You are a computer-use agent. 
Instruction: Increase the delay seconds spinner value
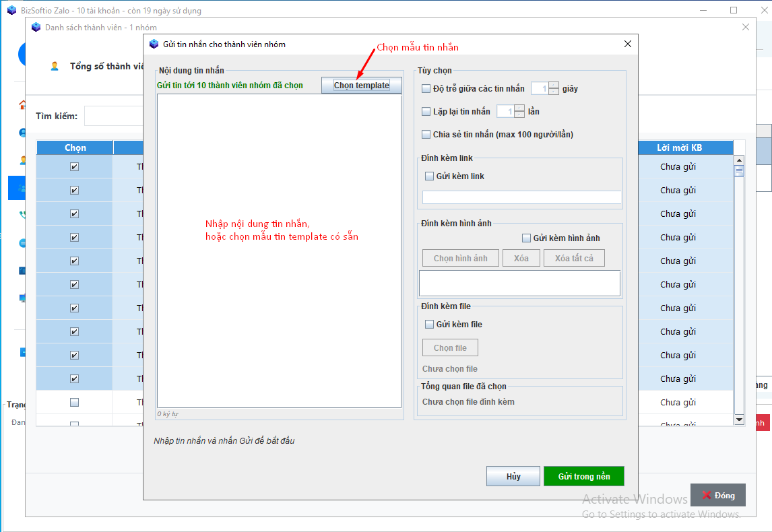pyautogui.click(x=554, y=86)
